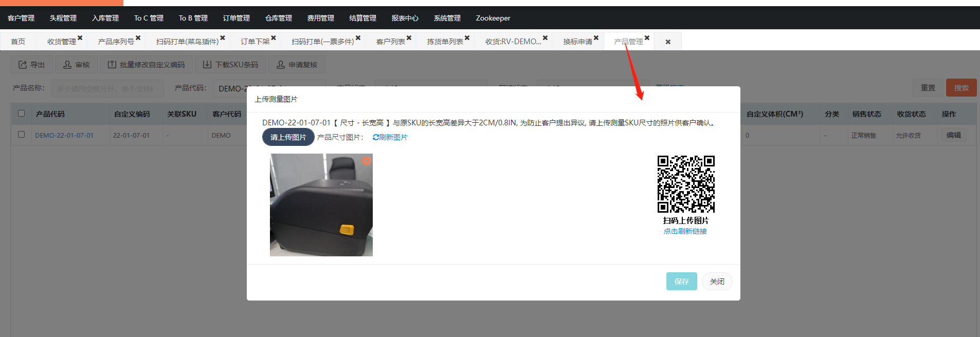Toggle the select-all checkbox in table header
The height and width of the screenshot is (337, 980).
21,114
